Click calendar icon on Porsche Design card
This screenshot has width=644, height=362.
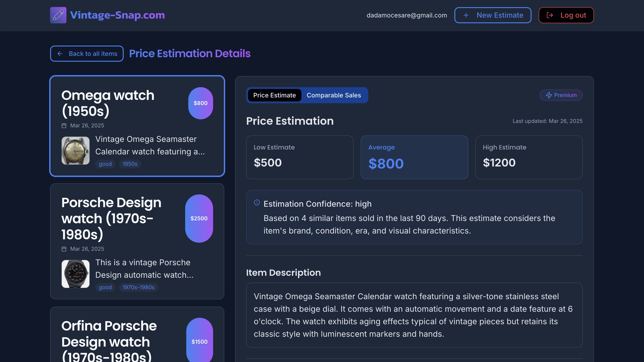pyautogui.click(x=64, y=249)
